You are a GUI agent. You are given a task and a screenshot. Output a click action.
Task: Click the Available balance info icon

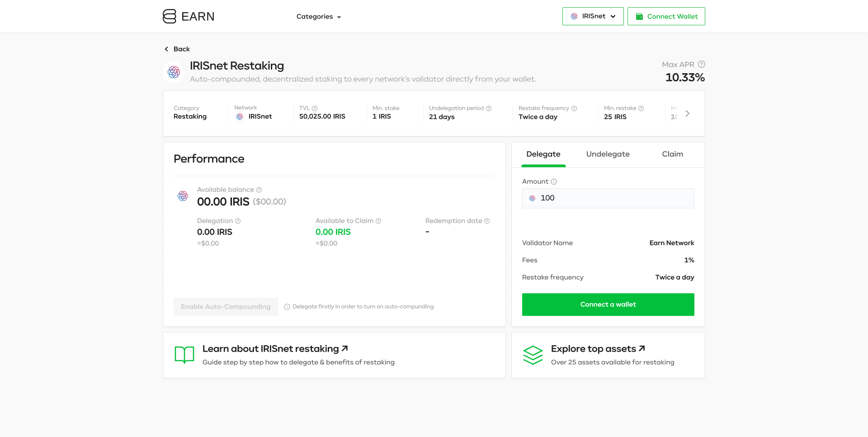(259, 190)
